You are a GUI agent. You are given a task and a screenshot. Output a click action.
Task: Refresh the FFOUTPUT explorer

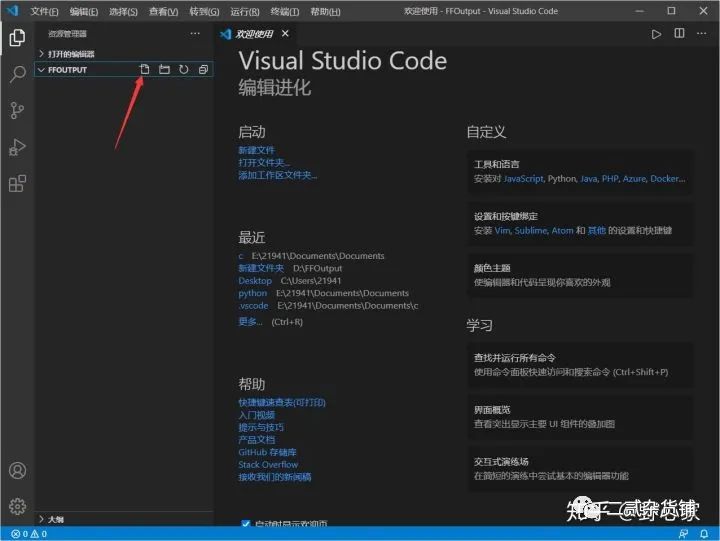[x=184, y=69]
